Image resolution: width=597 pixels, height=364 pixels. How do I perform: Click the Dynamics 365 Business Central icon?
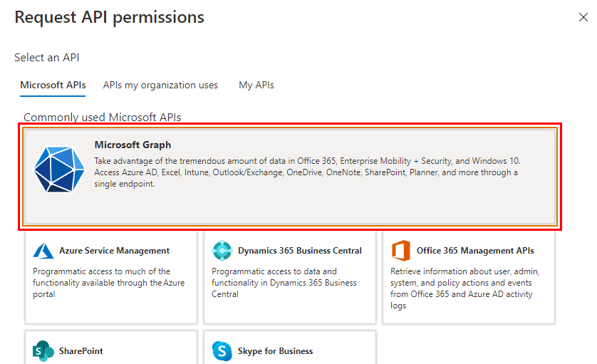click(x=222, y=251)
